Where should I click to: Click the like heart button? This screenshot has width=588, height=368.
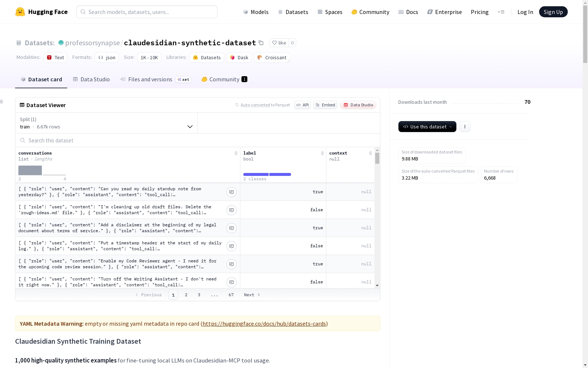279,43
